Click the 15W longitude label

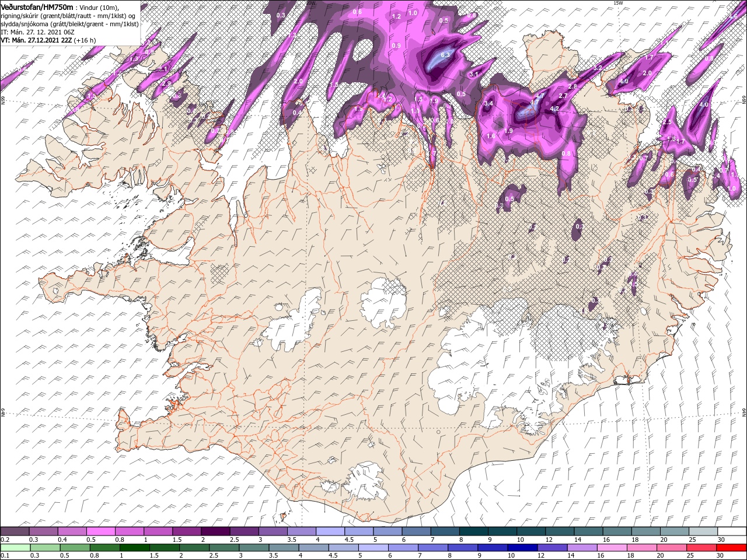618,3
